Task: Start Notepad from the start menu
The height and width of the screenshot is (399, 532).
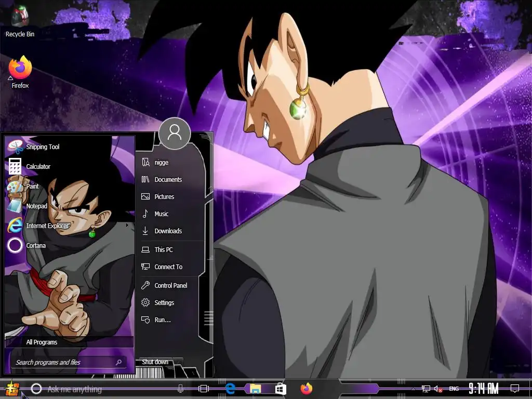Action: (70, 206)
